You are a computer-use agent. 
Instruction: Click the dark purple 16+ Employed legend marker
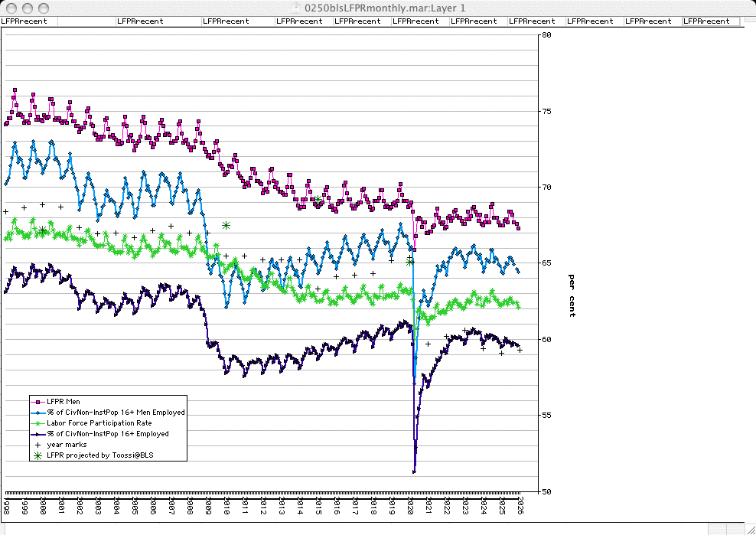(x=37, y=433)
